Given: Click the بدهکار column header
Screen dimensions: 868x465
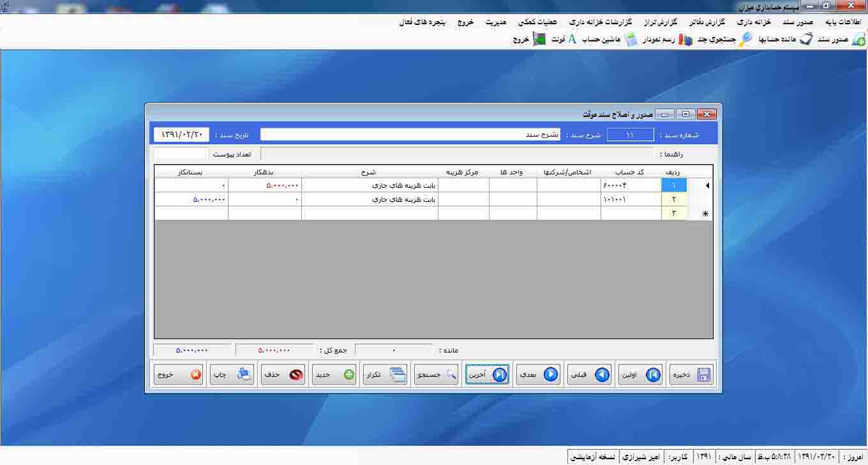Looking at the screenshot, I should [265, 172].
